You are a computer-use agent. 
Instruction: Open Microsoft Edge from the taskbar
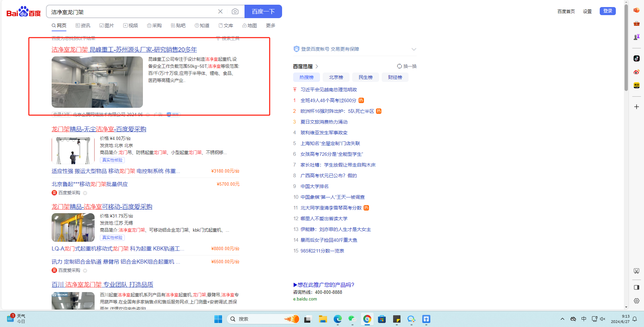click(x=337, y=319)
